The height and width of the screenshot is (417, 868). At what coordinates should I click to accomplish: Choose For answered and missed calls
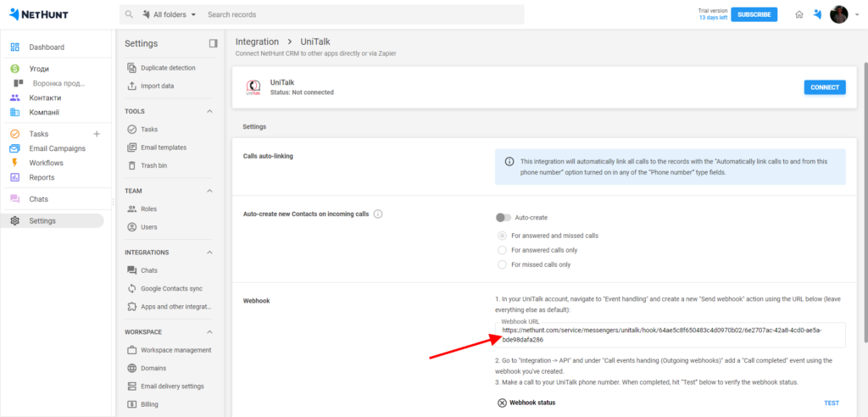click(503, 236)
